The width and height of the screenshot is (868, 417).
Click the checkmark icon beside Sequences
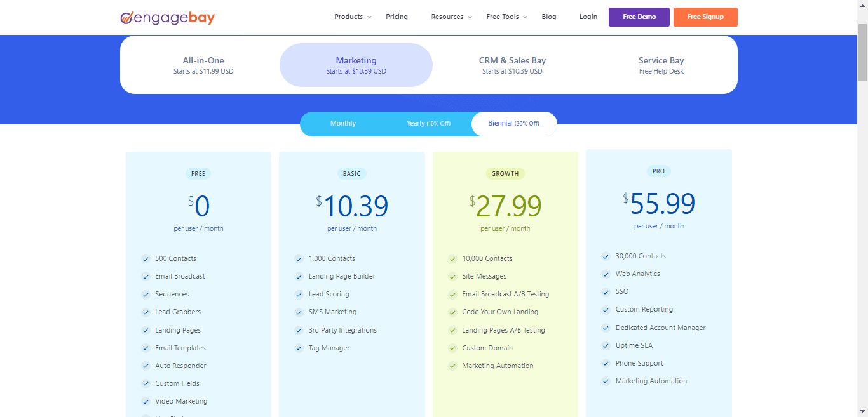[146, 294]
